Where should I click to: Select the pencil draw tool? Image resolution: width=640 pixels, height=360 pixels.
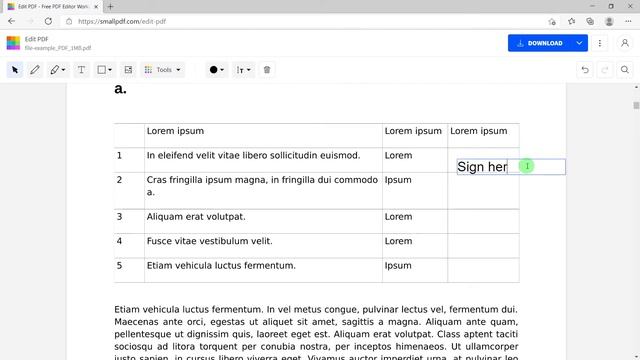(x=35, y=70)
